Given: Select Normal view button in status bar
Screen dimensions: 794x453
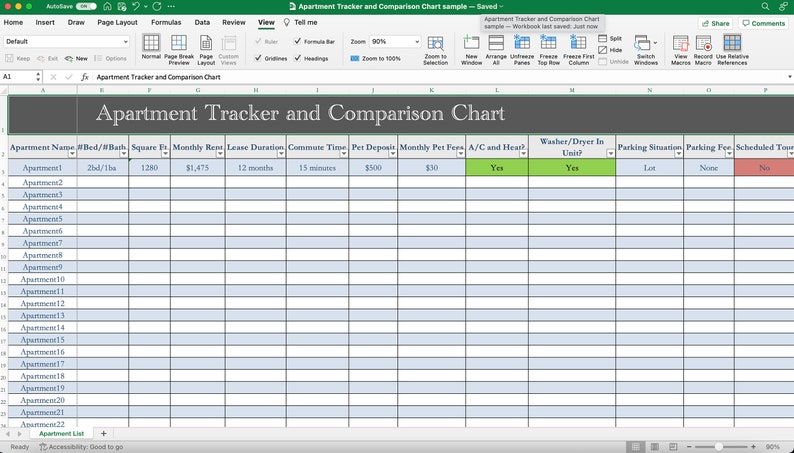Looking at the screenshot, I should 636,447.
